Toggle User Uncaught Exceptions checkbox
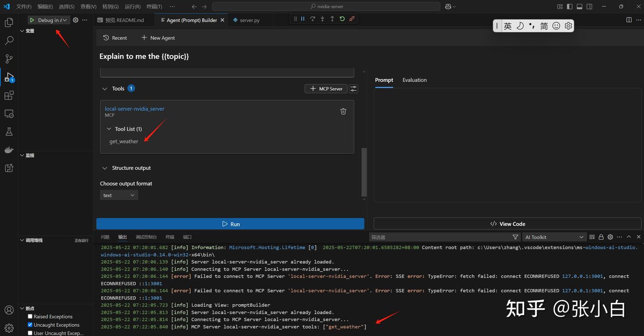 (30, 333)
